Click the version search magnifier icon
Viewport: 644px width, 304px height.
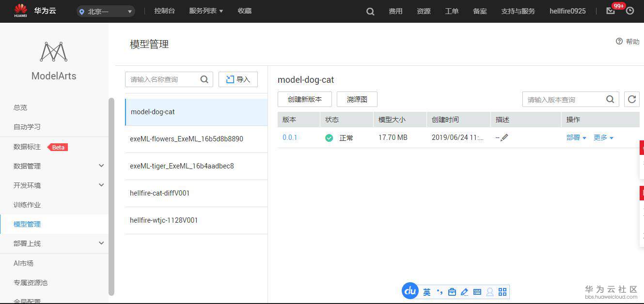611,99
